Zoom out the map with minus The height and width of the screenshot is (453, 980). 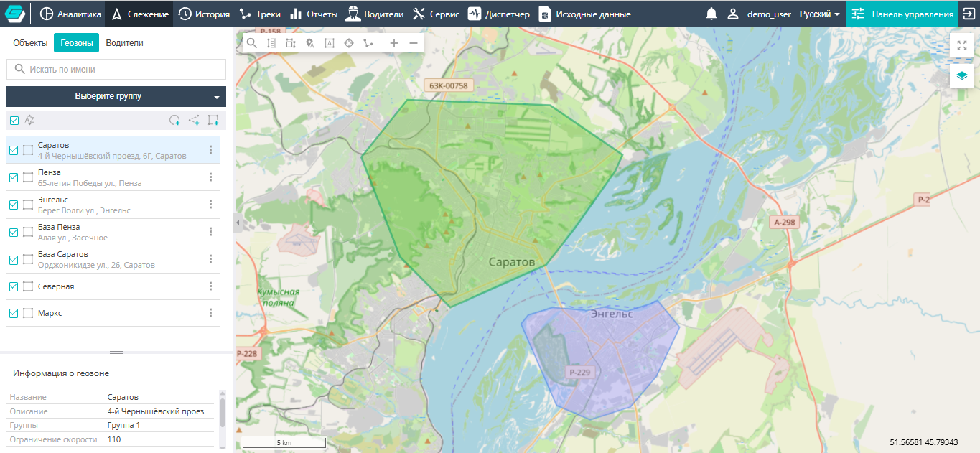point(414,43)
